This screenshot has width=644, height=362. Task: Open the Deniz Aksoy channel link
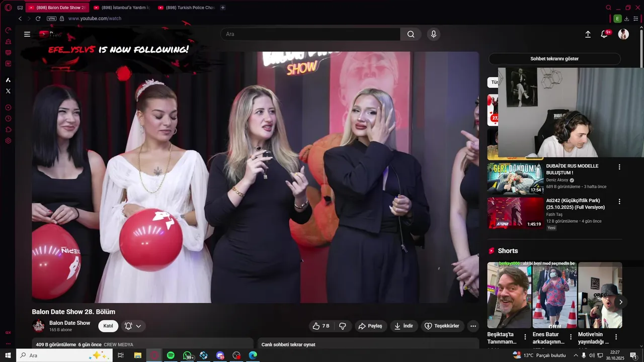tap(557, 180)
